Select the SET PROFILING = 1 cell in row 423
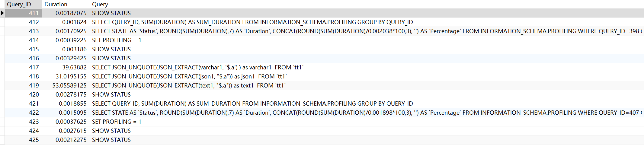The image size is (644, 156). pos(117,122)
